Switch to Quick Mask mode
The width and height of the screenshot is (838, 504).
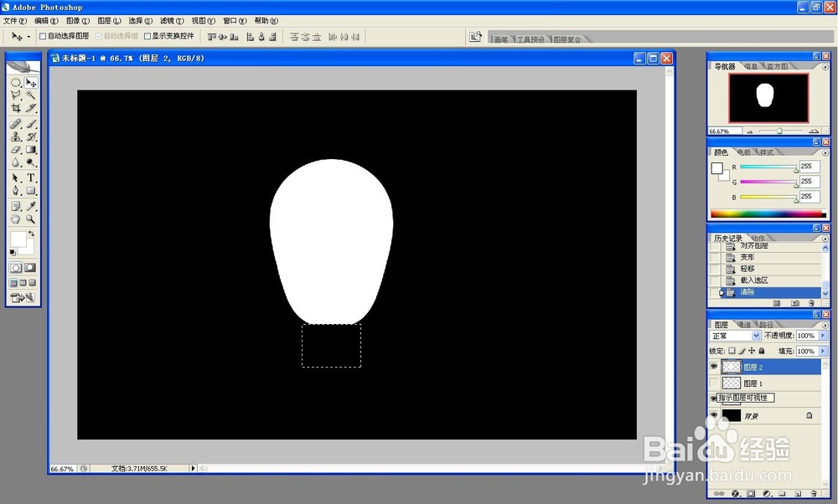pyautogui.click(x=30, y=267)
